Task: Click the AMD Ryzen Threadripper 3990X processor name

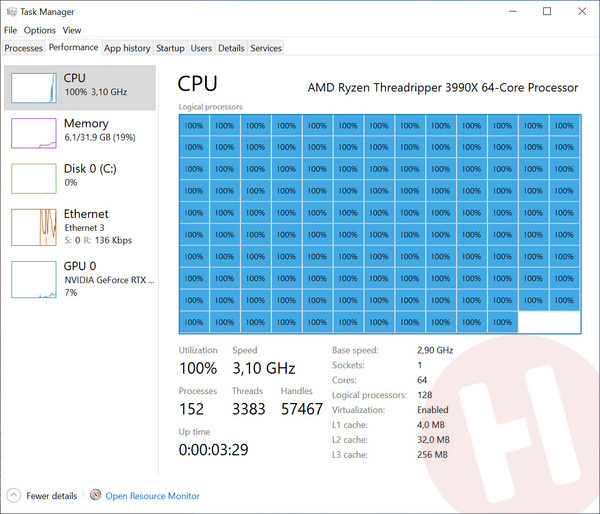Action: [443, 88]
